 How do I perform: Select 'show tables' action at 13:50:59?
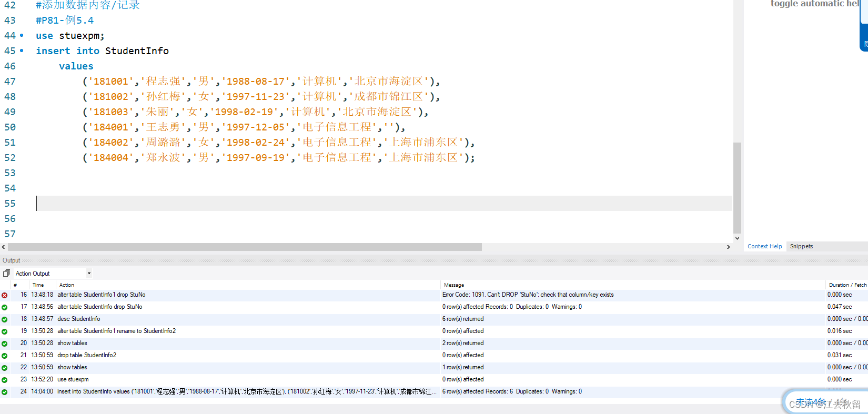tap(73, 367)
